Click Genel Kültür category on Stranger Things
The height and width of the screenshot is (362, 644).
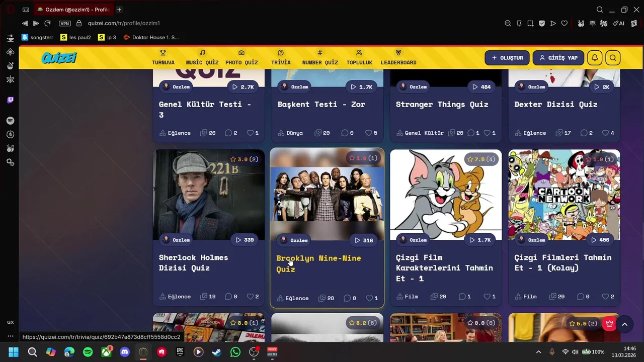point(420,133)
